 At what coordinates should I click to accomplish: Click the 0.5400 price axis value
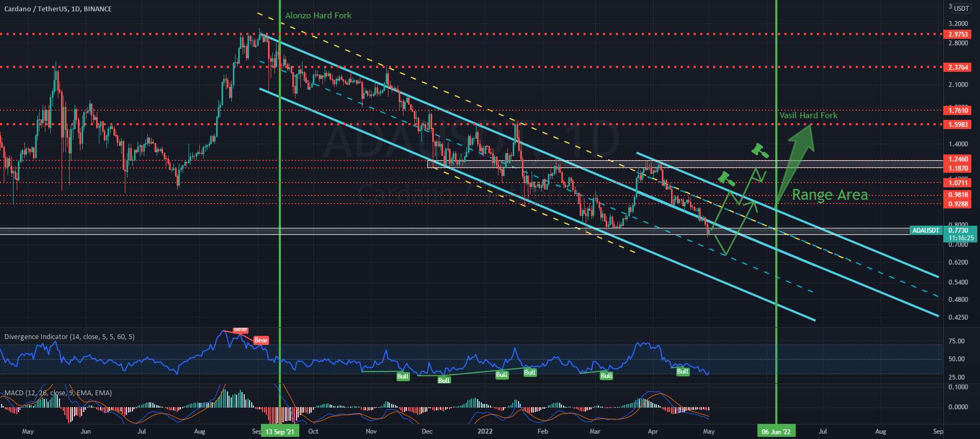958,282
